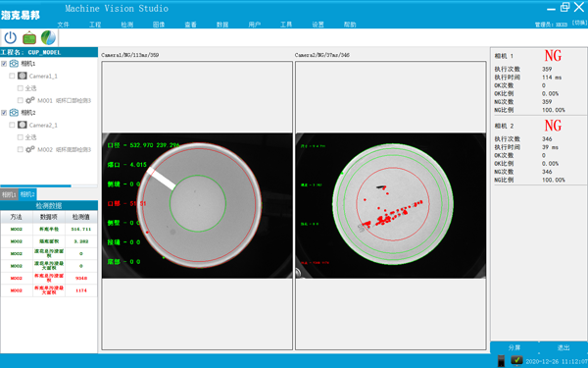
Task: Click the 退出 button
Action: point(563,347)
